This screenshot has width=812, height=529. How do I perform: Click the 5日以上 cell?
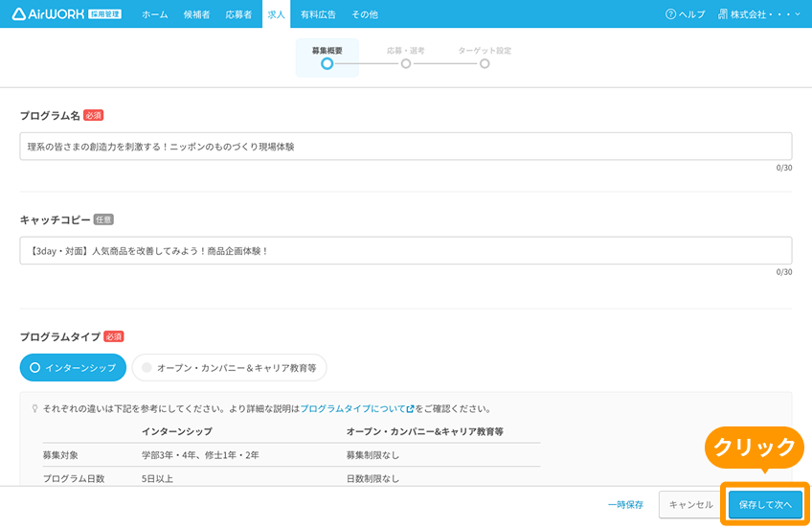(x=157, y=479)
